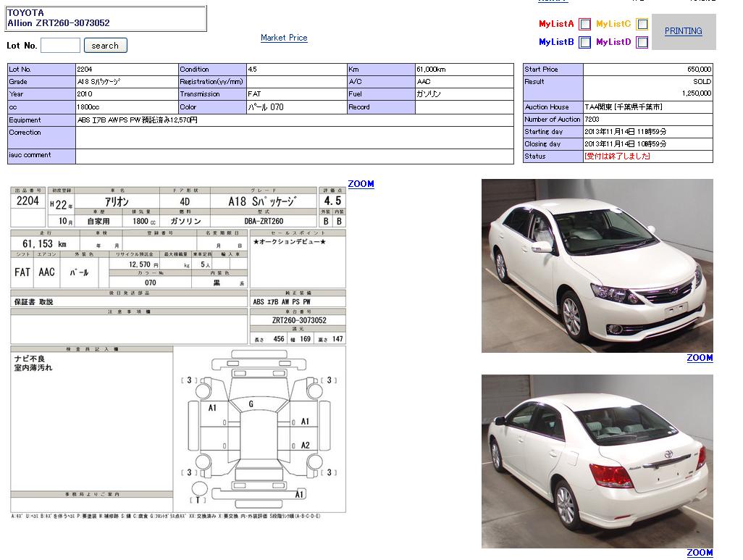743x560 pixels.
Task: Select the orange MyListC label
Action: [613, 24]
